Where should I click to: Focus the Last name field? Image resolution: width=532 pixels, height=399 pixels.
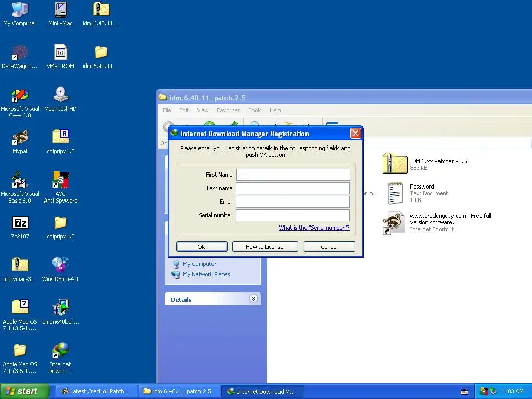click(293, 188)
